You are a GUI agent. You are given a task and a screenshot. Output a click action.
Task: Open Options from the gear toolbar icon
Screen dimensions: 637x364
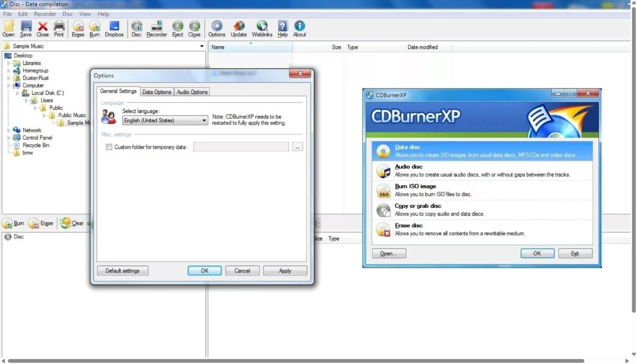pos(217,28)
